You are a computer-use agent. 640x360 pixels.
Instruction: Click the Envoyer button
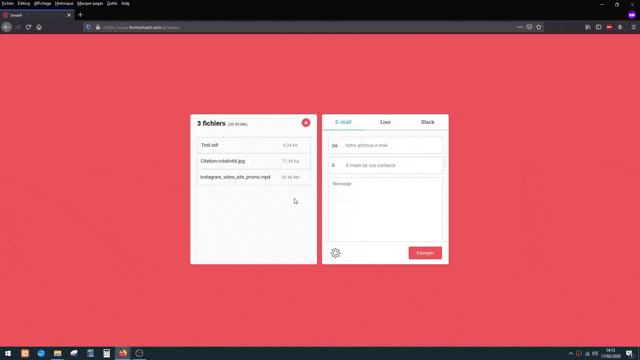click(x=425, y=253)
